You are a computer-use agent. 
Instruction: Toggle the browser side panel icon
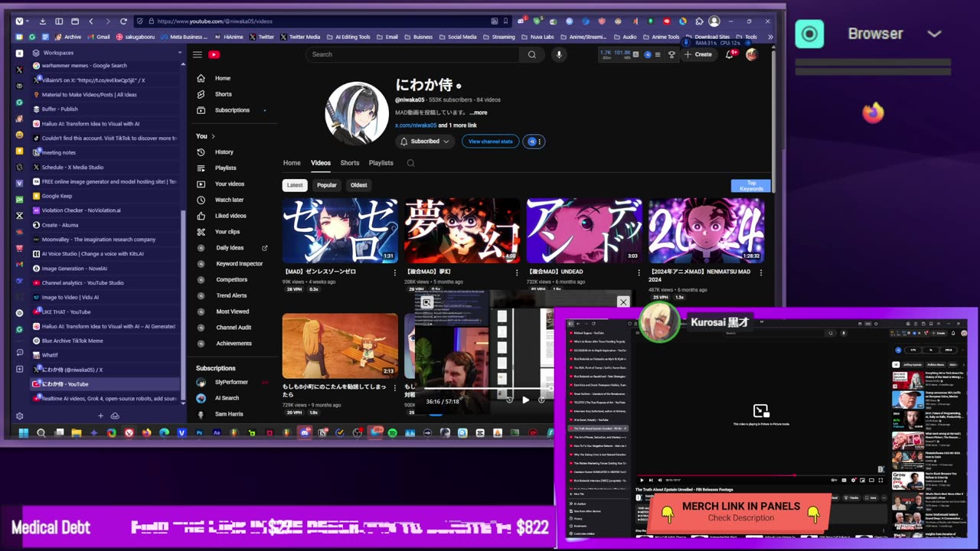click(x=58, y=21)
